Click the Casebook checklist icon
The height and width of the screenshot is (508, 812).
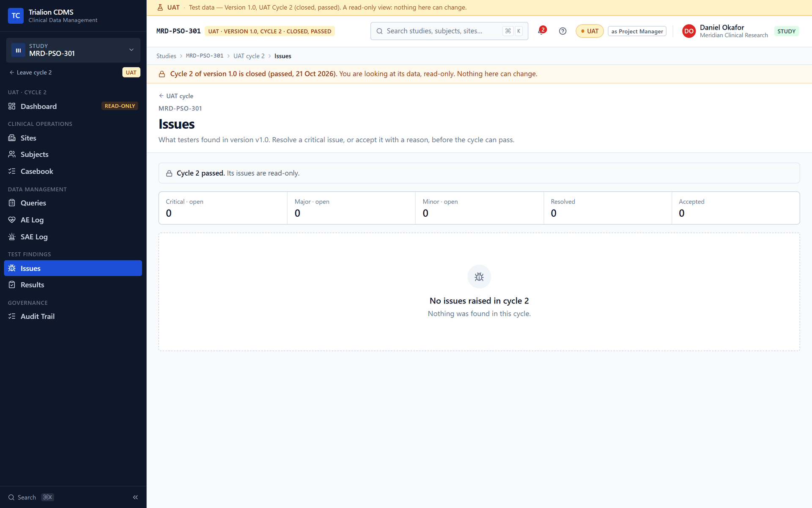12,171
